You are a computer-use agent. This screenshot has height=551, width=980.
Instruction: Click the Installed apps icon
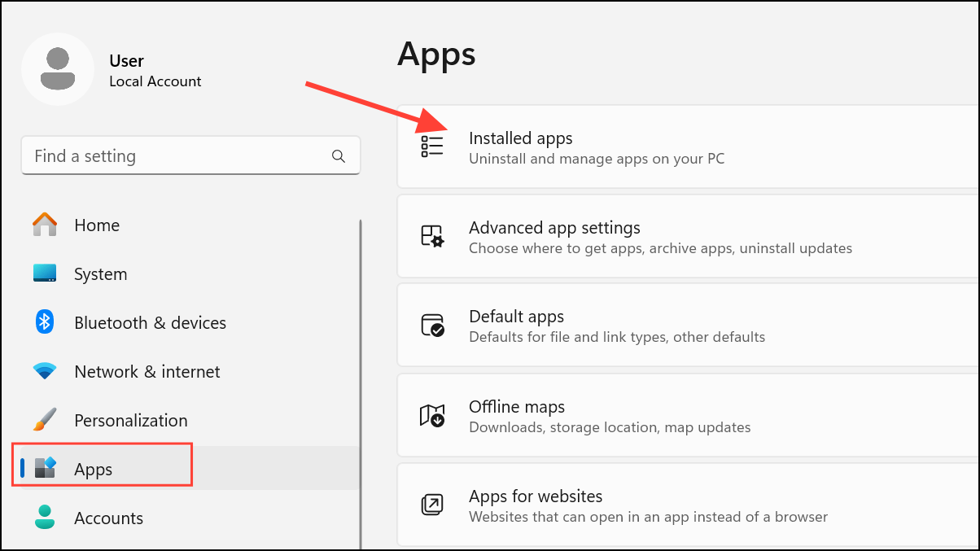pyautogui.click(x=431, y=146)
